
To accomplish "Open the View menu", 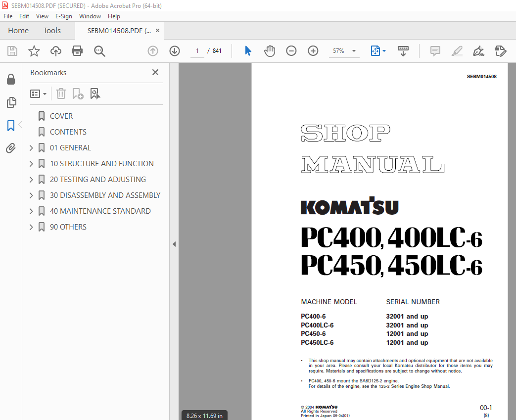I will click(x=42, y=16).
